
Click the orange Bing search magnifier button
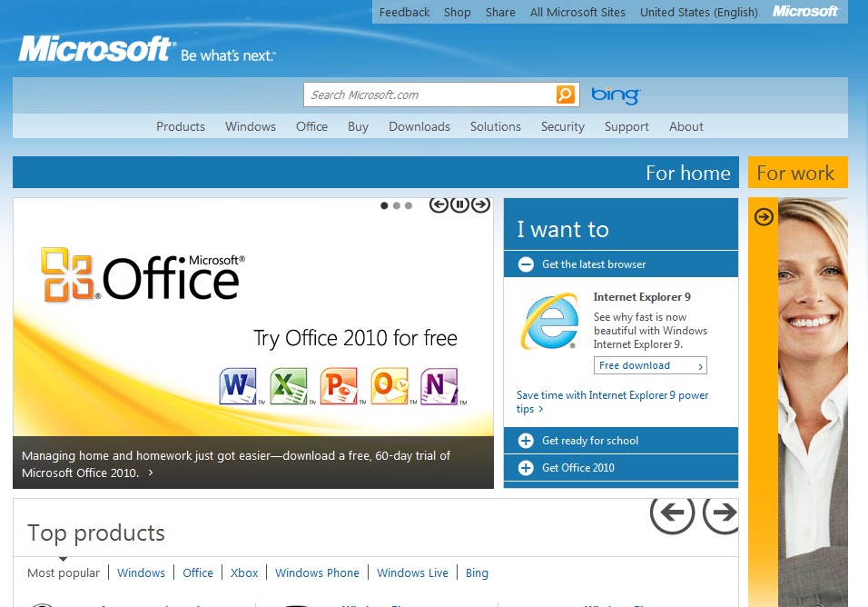(x=565, y=95)
